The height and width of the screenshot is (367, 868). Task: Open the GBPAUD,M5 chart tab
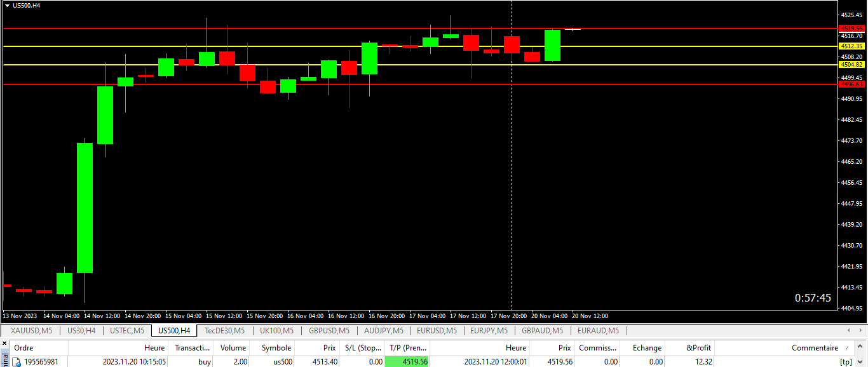(x=543, y=331)
